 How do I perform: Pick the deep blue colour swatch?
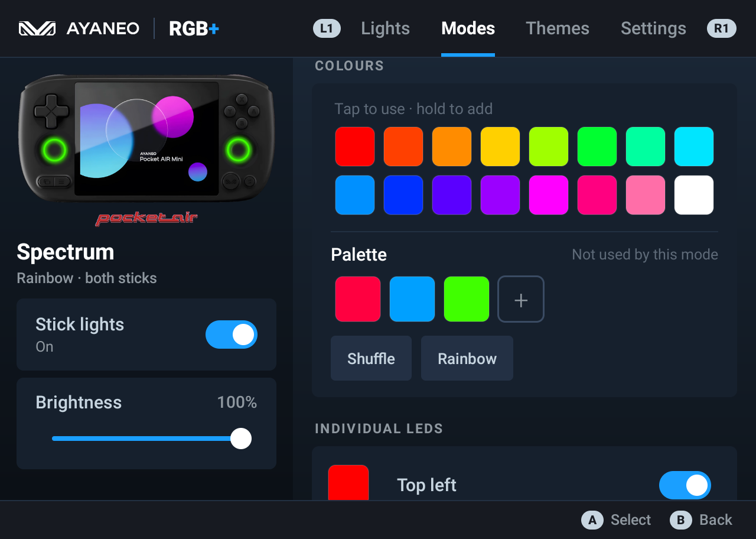(403, 195)
